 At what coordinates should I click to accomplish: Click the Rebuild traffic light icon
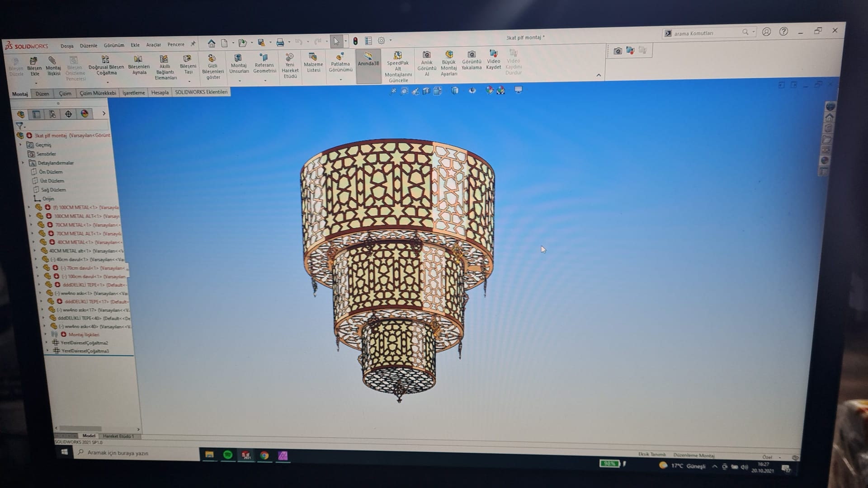355,41
